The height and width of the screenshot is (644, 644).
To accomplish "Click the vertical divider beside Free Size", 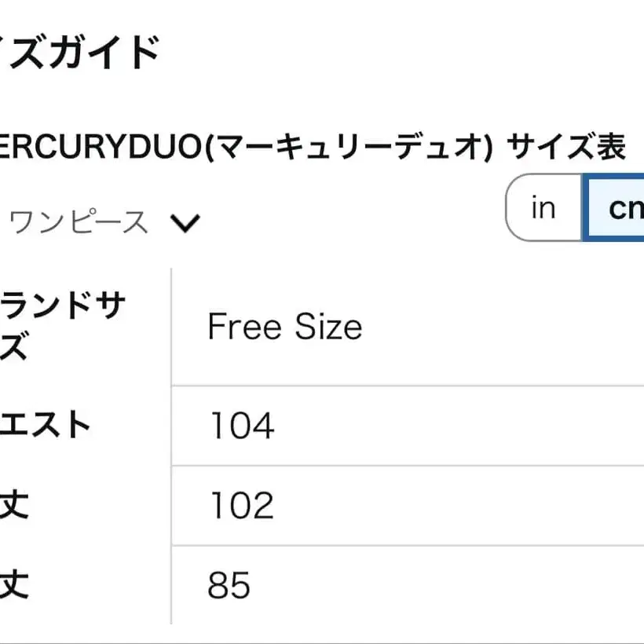I will [x=171, y=327].
